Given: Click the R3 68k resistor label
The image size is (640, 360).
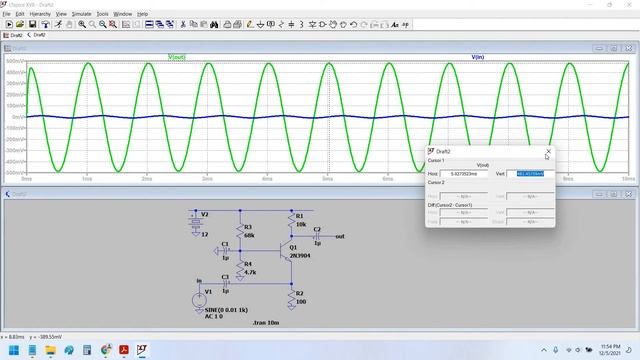Looking at the screenshot, I should click(x=249, y=231).
